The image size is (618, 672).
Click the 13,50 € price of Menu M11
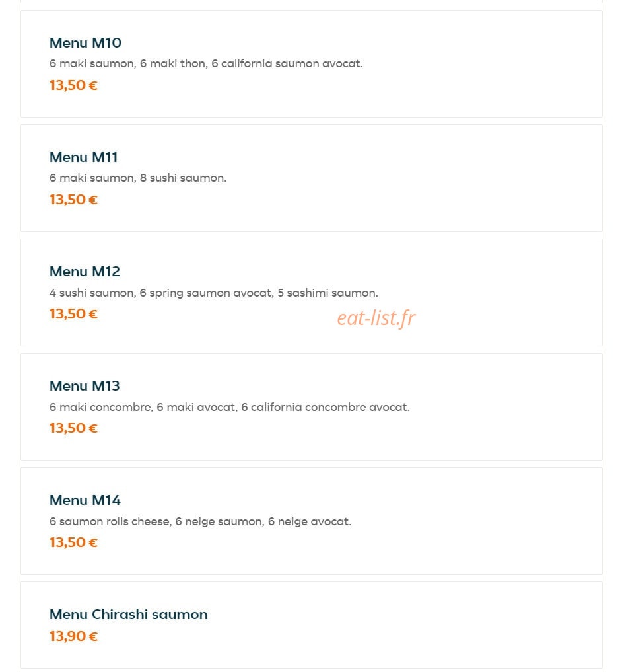[x=74, y=200]
